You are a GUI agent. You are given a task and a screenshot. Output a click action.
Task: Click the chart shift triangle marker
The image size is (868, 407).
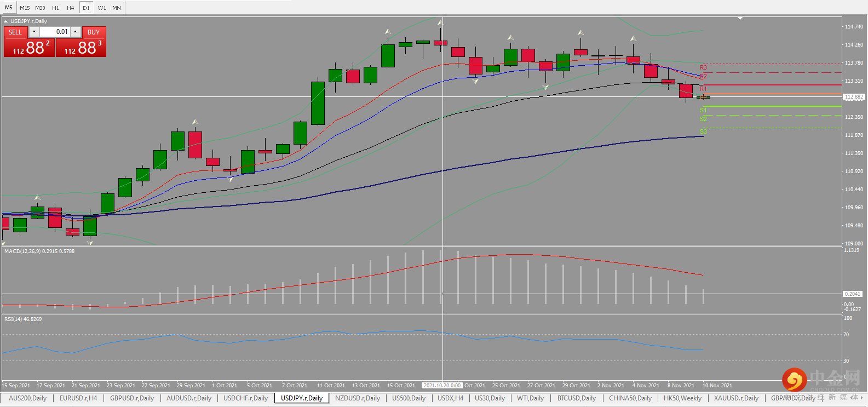click(x=740, y=18)
